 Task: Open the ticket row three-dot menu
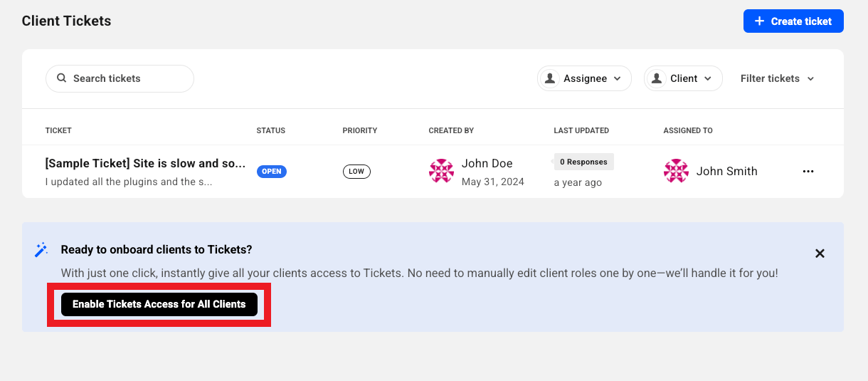coord(808,172)
